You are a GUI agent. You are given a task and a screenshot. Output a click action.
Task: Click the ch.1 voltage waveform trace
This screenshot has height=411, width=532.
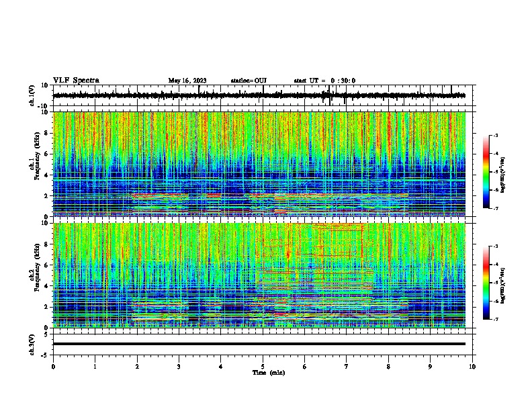[x=259, y=95]
